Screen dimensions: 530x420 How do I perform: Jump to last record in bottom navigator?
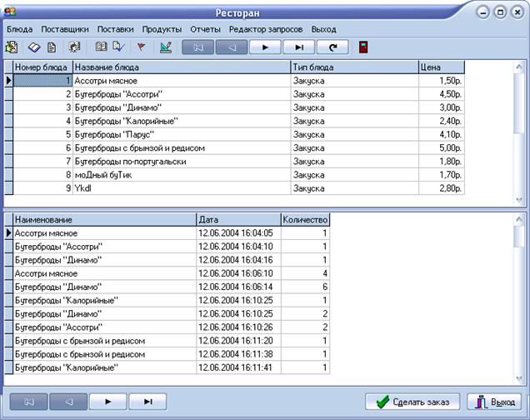click(x=147, y=402)
